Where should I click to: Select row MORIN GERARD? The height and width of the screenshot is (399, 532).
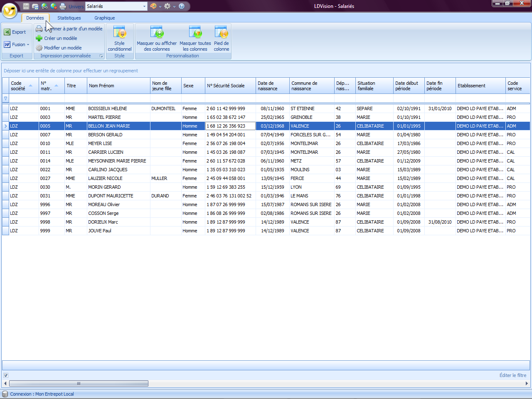pyautogui.click(x=266, y=187)
